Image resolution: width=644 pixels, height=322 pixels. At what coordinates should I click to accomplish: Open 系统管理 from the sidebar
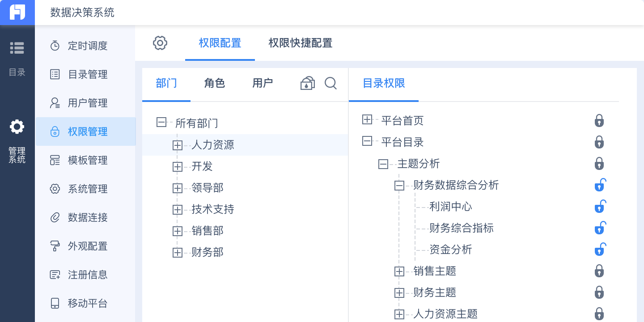coord(54,189)
